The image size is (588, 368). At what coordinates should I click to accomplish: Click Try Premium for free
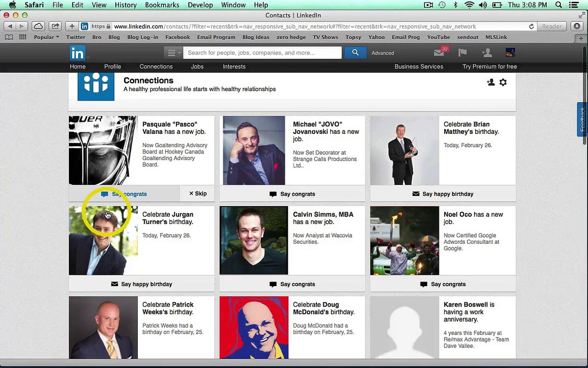[489, 66]
